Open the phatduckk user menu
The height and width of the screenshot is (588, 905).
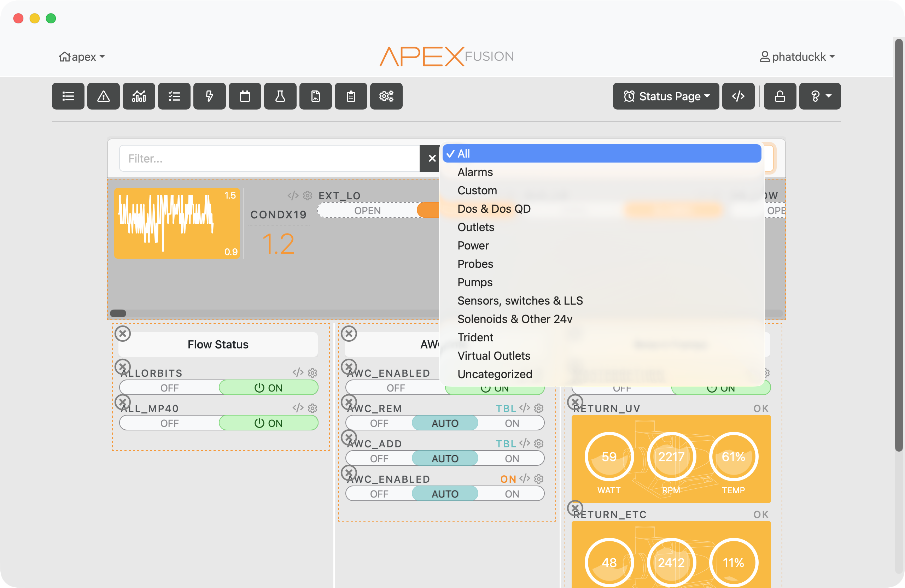click(797, 57)
